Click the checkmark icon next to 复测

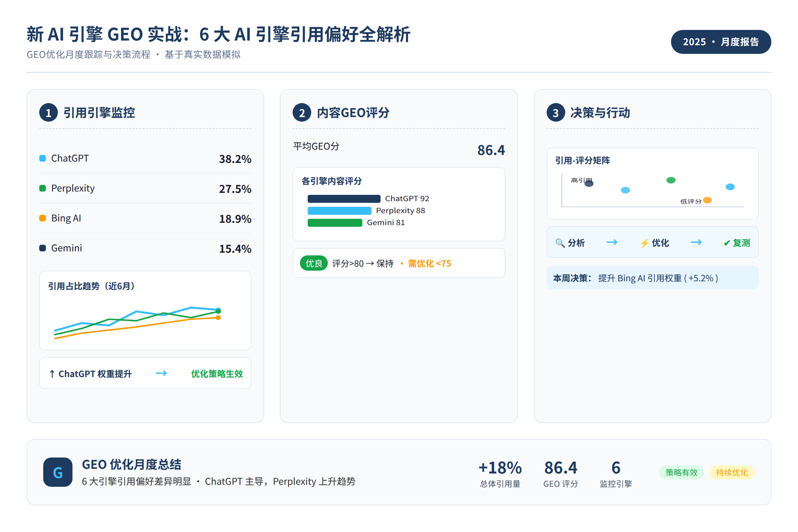click(x=727, y=243)
